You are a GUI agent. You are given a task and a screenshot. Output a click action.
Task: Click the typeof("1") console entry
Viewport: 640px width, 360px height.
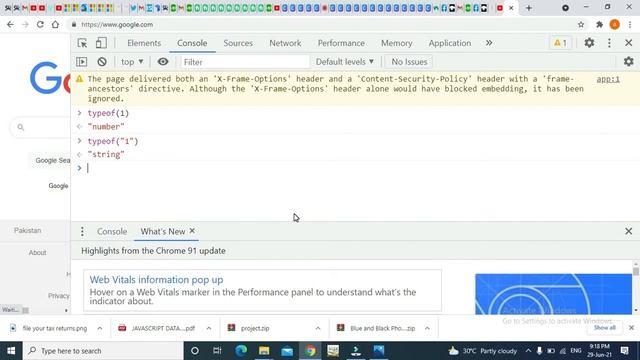tap(113, 141)
